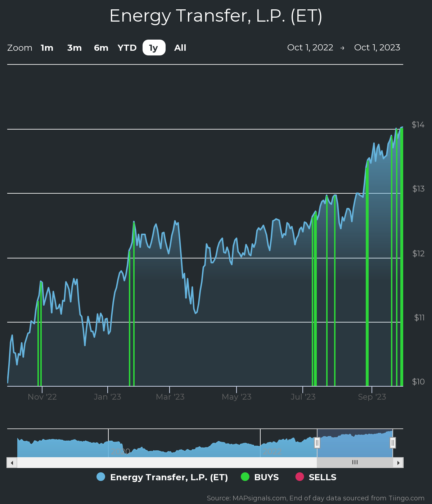432x504 pixels.
Task: Switch zoom to YTD
Action: coord(127,48)
